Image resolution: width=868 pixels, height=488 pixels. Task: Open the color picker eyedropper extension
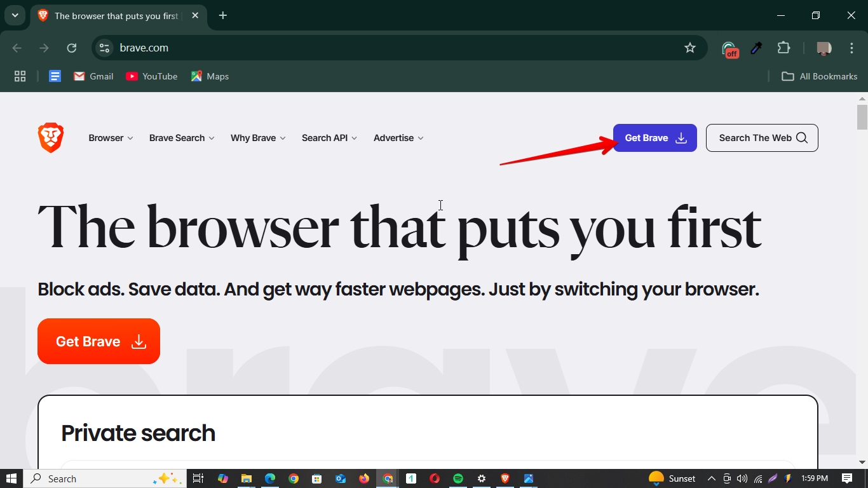click(756, 48)
